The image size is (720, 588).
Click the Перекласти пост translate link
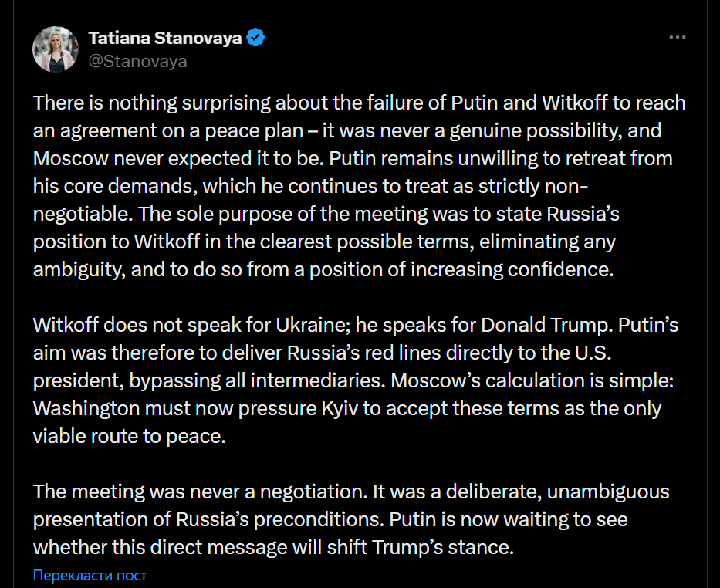[x=90, y=575]
